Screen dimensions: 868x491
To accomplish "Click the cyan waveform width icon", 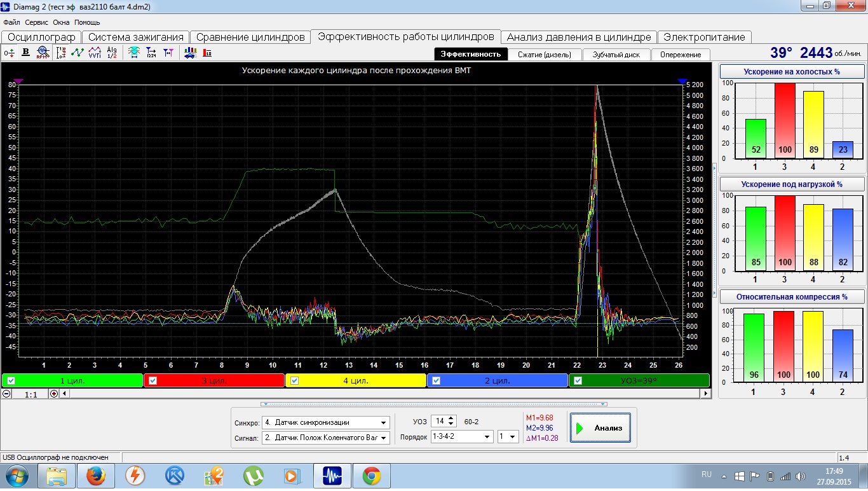I will [x=134, y=53].
